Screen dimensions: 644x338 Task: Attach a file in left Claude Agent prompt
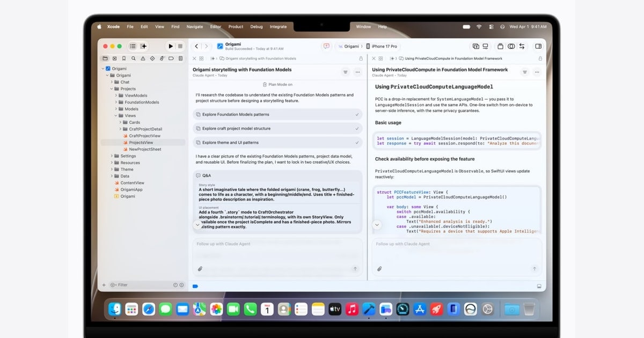pos(200,269)
